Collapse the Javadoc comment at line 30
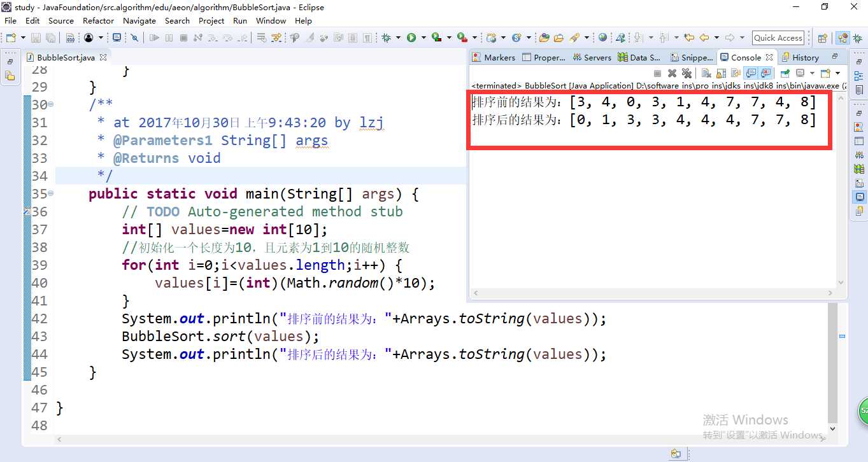 pyautogui.click(x=51, y=104)
